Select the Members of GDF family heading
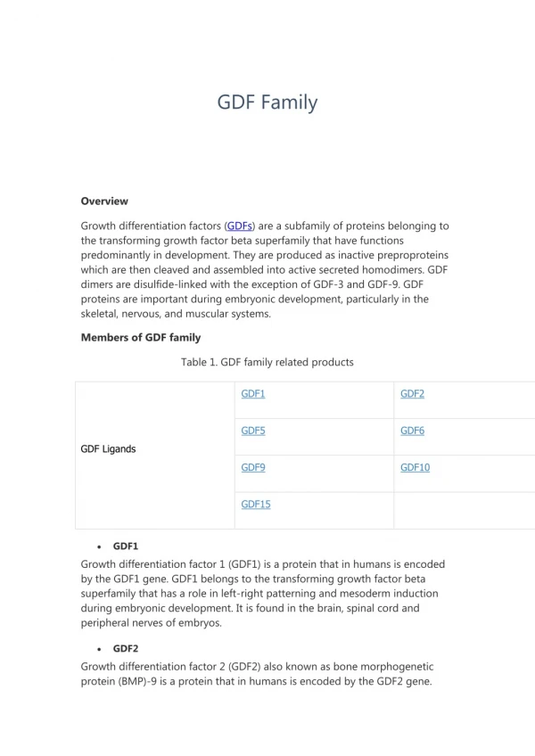 pyautogui.click(x=140, y=338)
